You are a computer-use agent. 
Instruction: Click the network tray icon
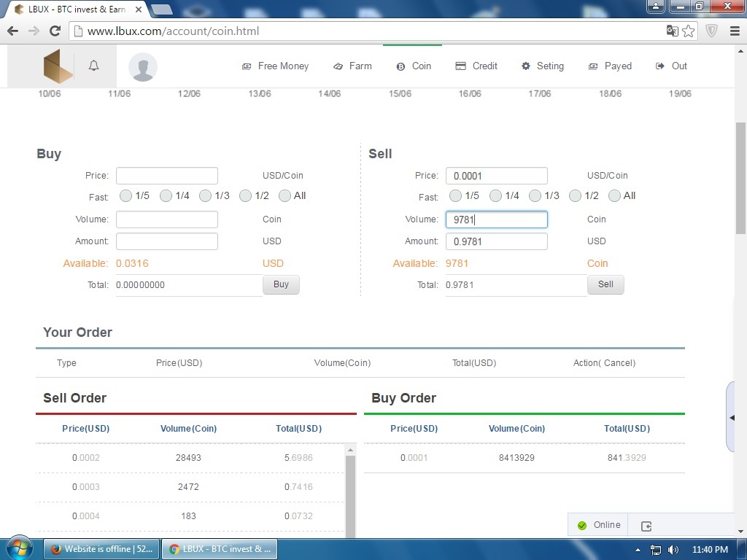point(656,550)
